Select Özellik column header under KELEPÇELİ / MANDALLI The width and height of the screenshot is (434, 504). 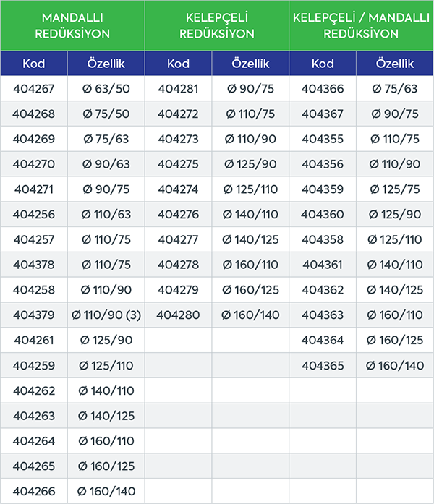395,64
